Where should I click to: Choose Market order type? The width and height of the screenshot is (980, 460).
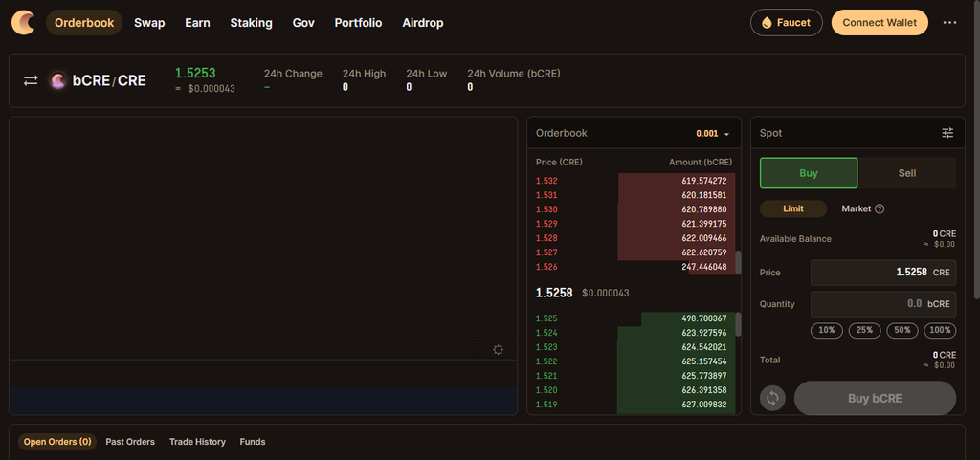(857, 208)
